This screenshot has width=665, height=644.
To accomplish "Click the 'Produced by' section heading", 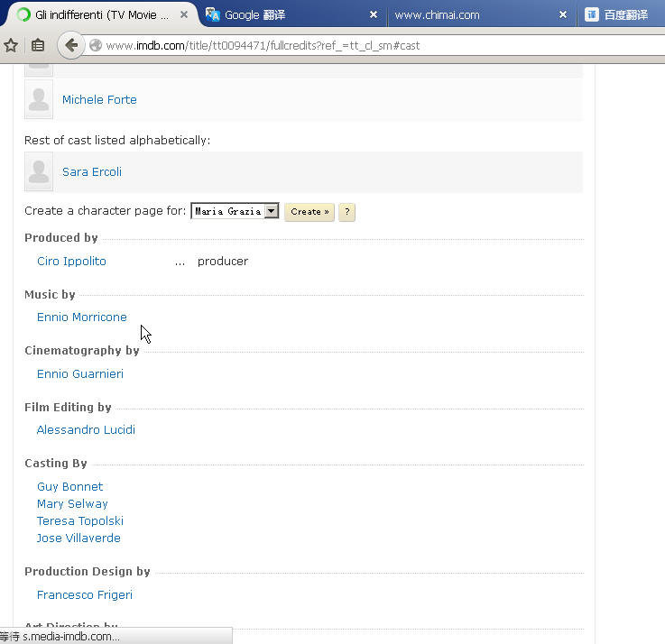I will point(61,238).
